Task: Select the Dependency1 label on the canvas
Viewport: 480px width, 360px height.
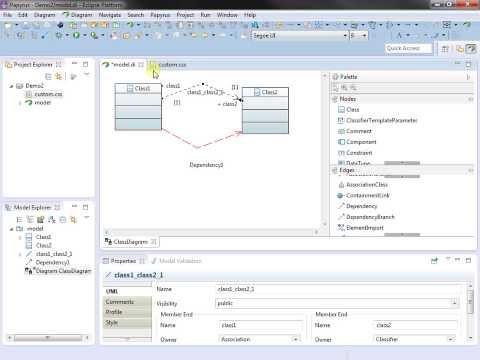Action: [x=206, y=165]
